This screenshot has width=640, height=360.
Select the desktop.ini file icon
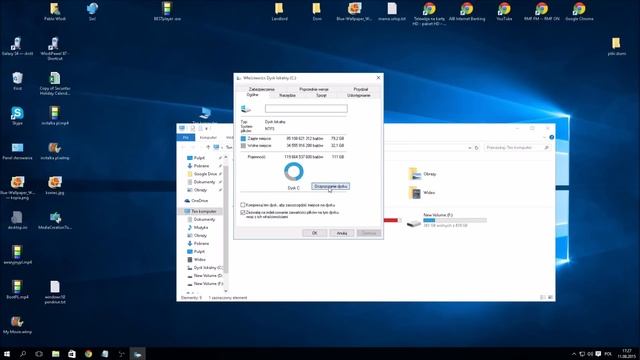coord(17,220)
